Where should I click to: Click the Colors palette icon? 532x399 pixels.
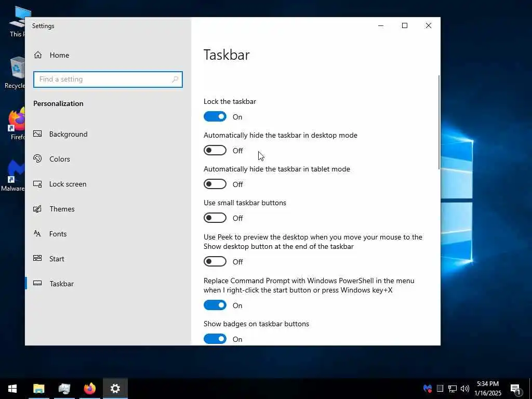click(37, 158)
